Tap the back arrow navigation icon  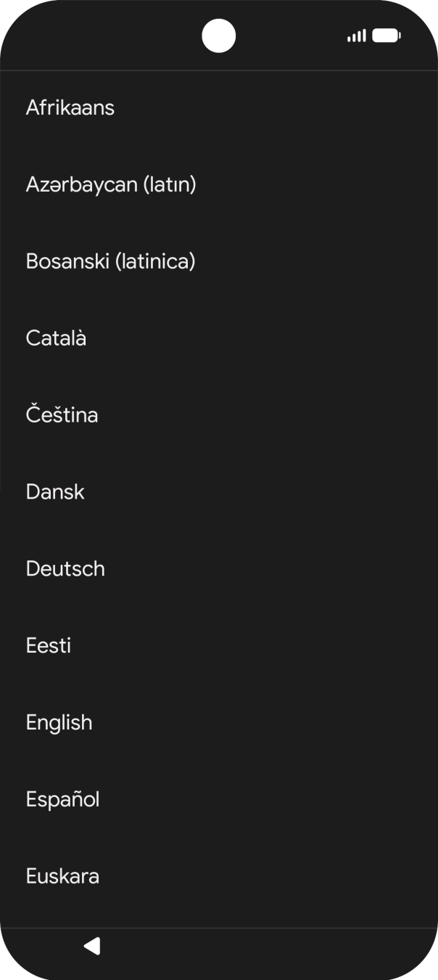tap(91, 946)
